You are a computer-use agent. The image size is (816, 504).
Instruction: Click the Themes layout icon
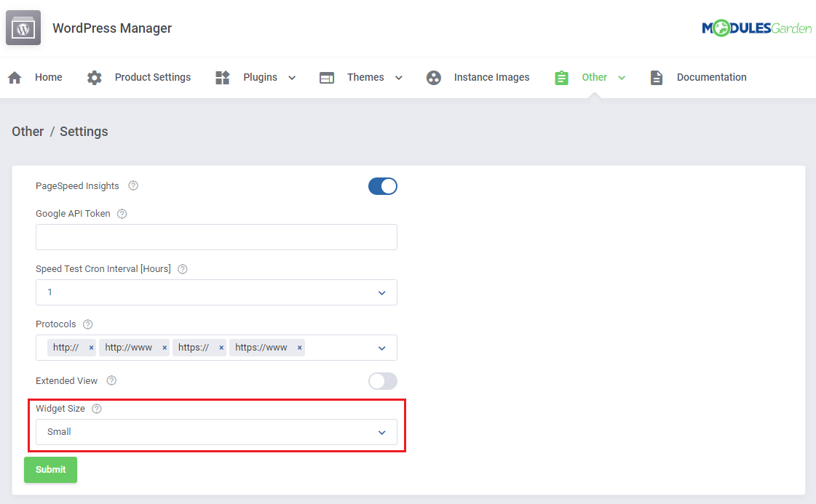(327, 78)
